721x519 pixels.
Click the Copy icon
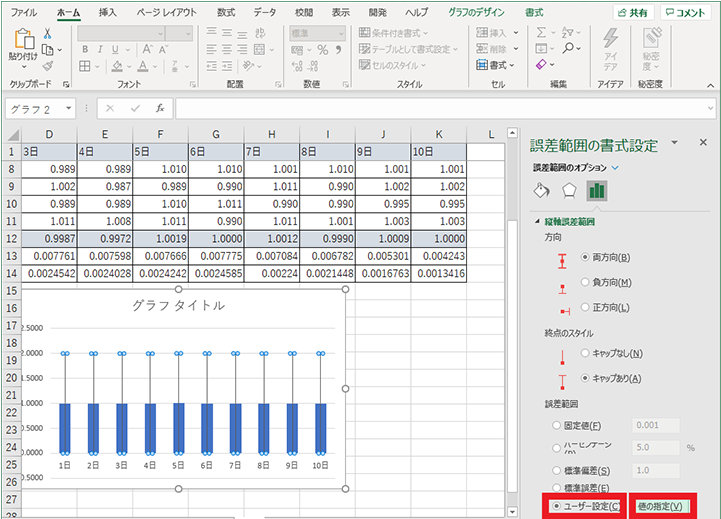[47, 49]
